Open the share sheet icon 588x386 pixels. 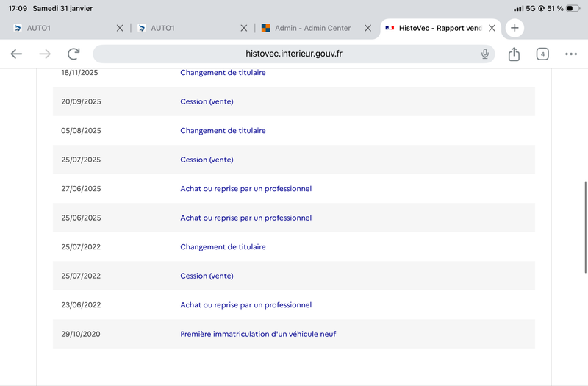click(514, 54)
